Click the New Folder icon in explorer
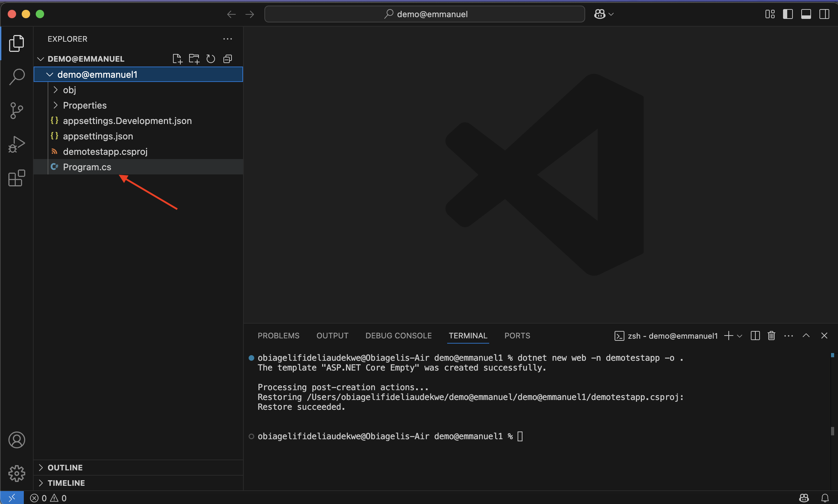Screen dimensions: 838x504 pyautogui.click(x=194, y=59)
